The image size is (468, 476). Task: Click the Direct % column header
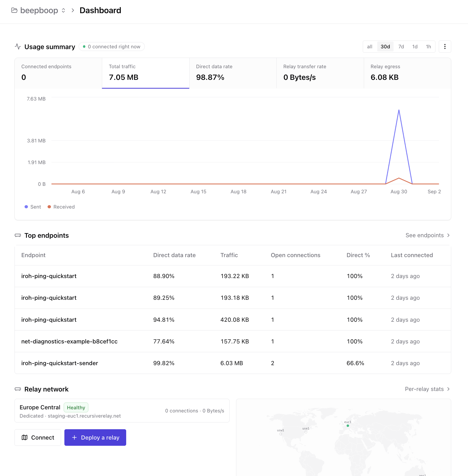(x=358, y=255)
